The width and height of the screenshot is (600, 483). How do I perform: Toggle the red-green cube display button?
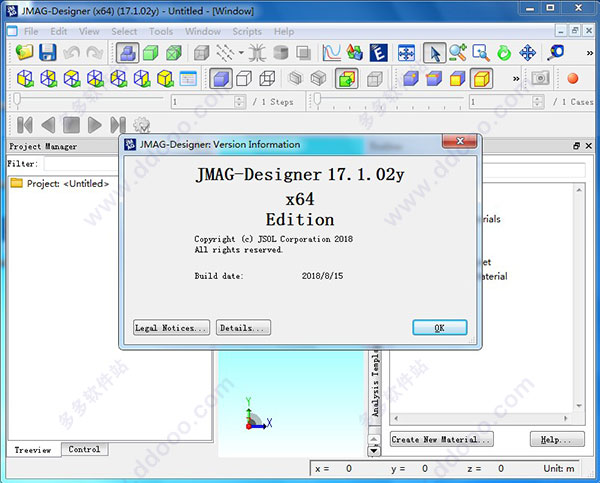coord(347,78)
